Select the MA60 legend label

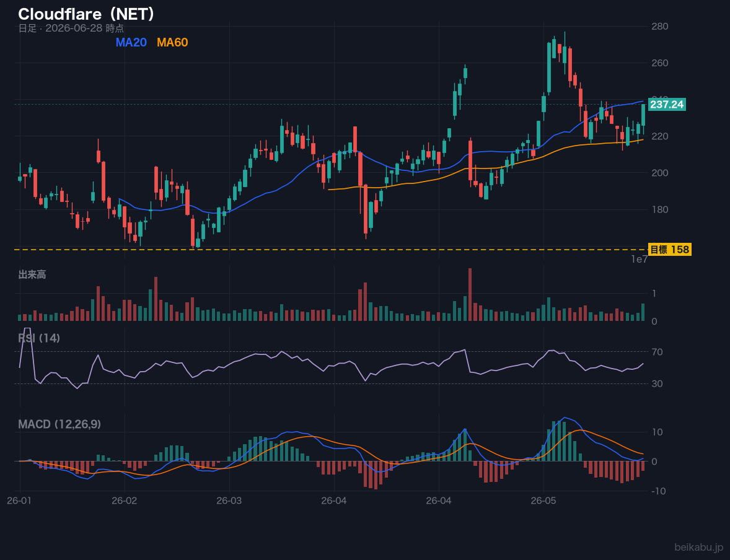tap(172, 42)
